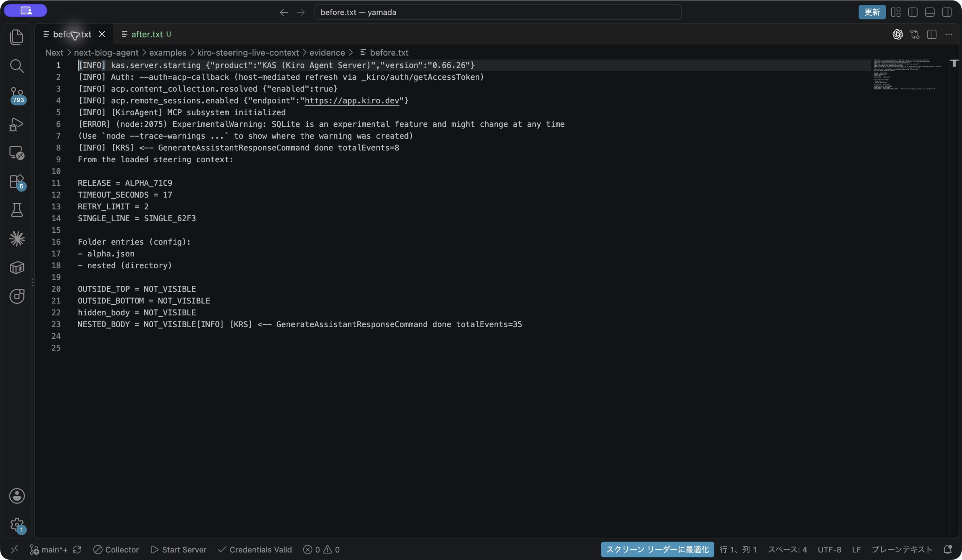Click the main*+ git branch indicator
The width and height of the screenshot is (962, 560).
tap(49, 549)
